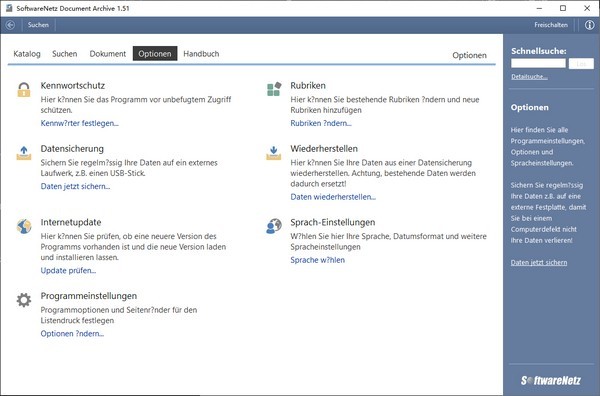
Task: Click the Schnellsuche text field
Action: (x=538, y=64)
